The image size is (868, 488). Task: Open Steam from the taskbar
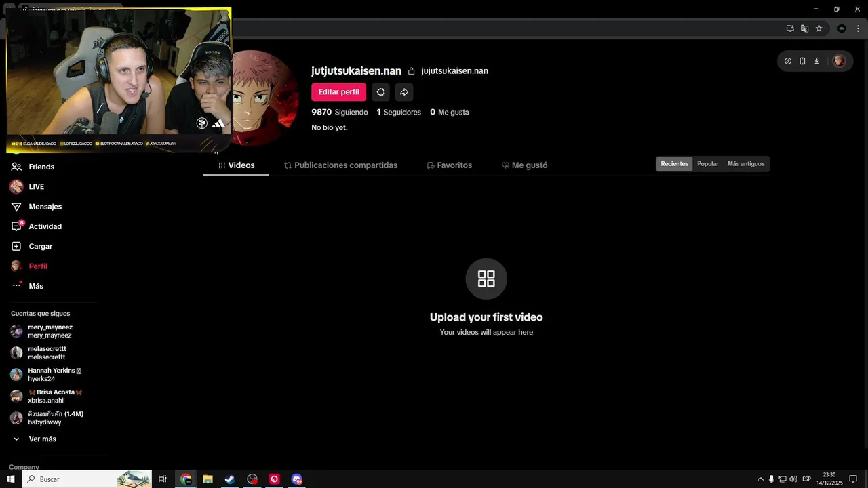point(230,479)
